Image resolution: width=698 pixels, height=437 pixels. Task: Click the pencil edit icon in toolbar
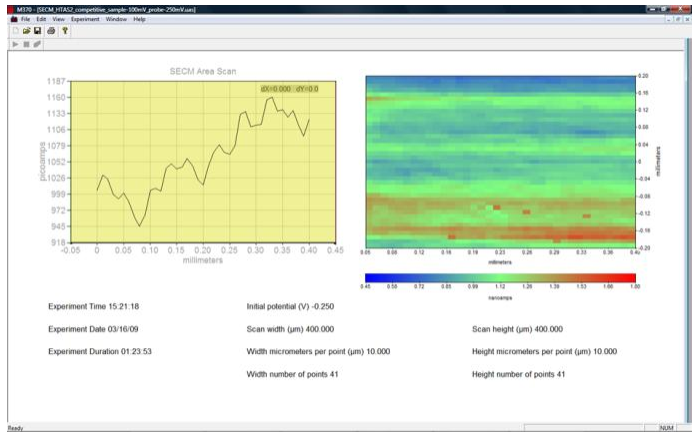38,45
